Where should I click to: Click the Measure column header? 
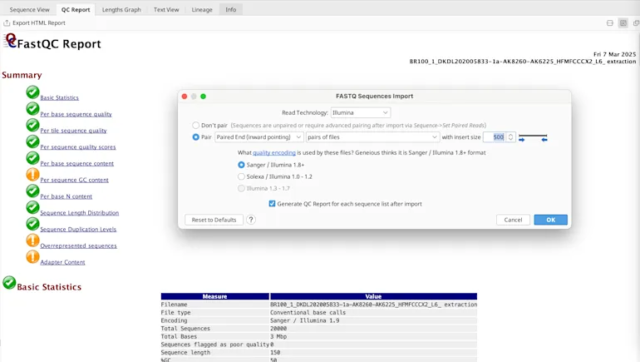coord(215,296)
